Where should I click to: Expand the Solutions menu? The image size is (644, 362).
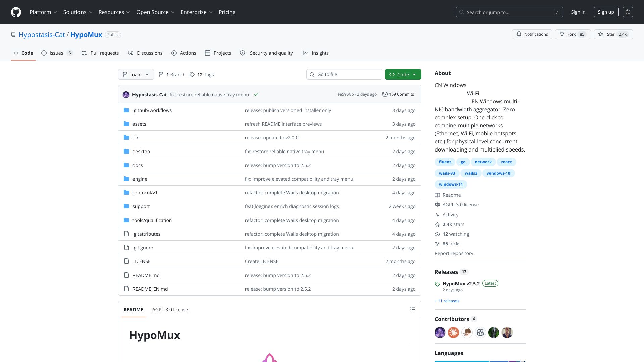(x=78, y=12)
